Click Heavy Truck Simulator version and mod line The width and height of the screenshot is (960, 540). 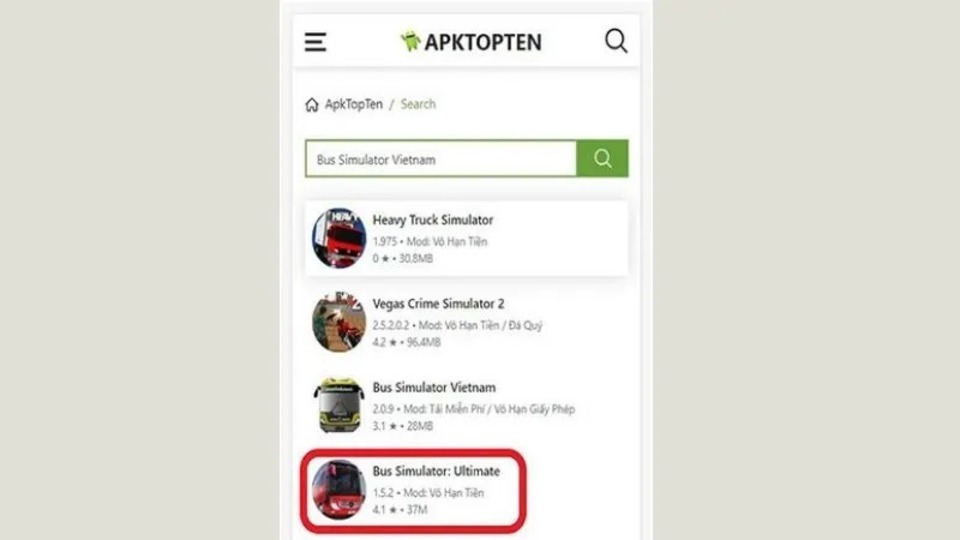pos(430,241)
